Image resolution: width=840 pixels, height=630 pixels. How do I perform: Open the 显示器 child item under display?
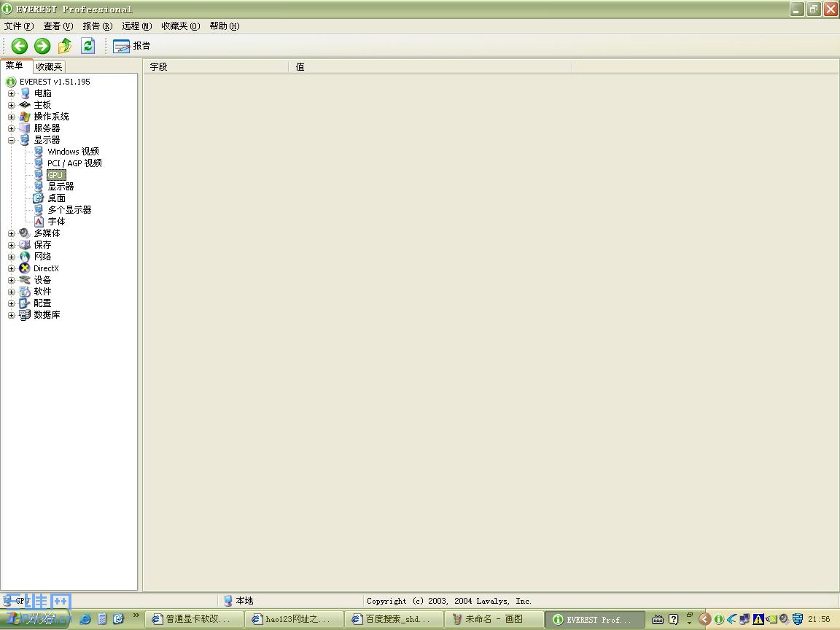[x=61, y=187]
